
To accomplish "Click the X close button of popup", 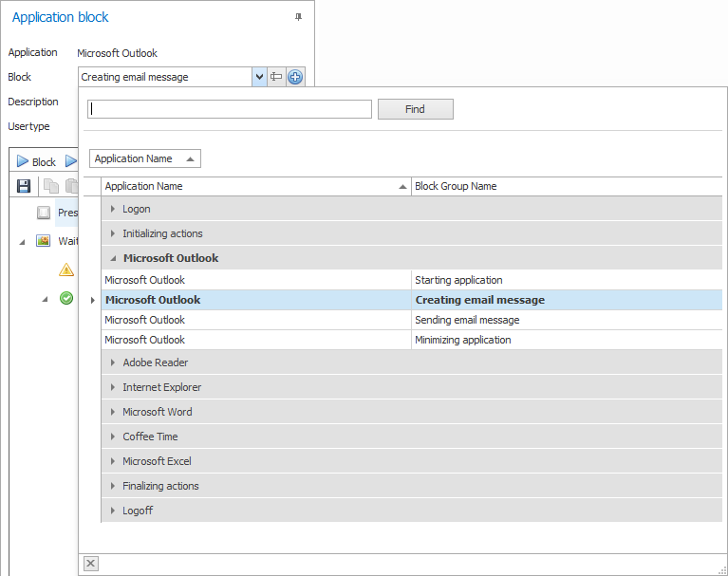I will pyautogui.click(x=90, y=564).
